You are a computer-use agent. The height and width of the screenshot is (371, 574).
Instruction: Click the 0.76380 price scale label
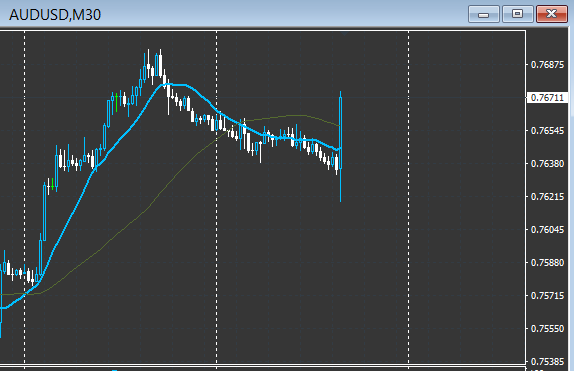pyautogui.click(x=547, y=164)
